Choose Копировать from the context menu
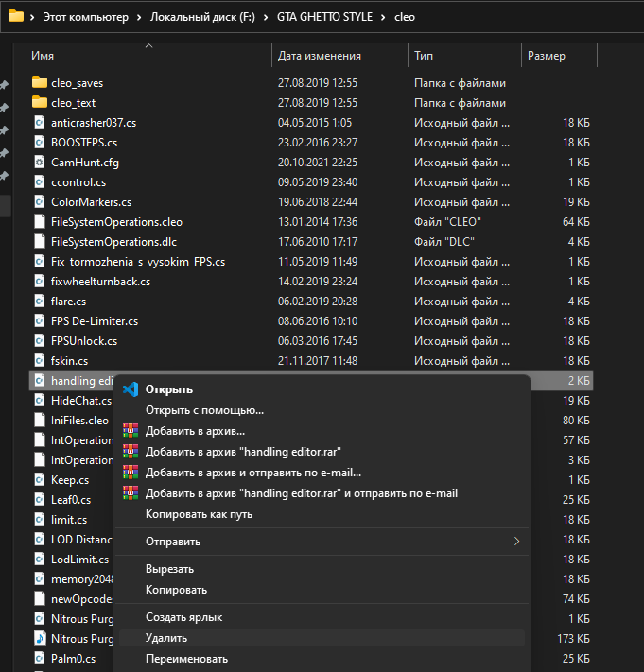The width and height of the screenshot is (644, 672). (x=322, y=590)
